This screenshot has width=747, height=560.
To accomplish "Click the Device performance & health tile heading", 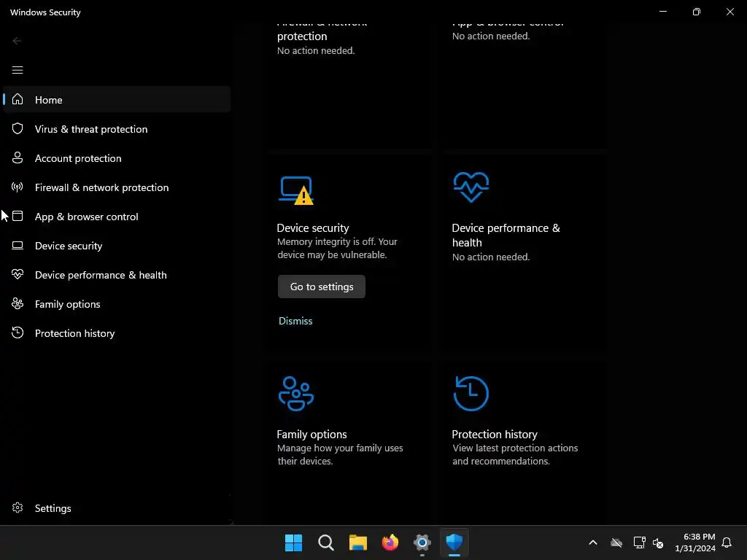I will [x=506, y=236].
